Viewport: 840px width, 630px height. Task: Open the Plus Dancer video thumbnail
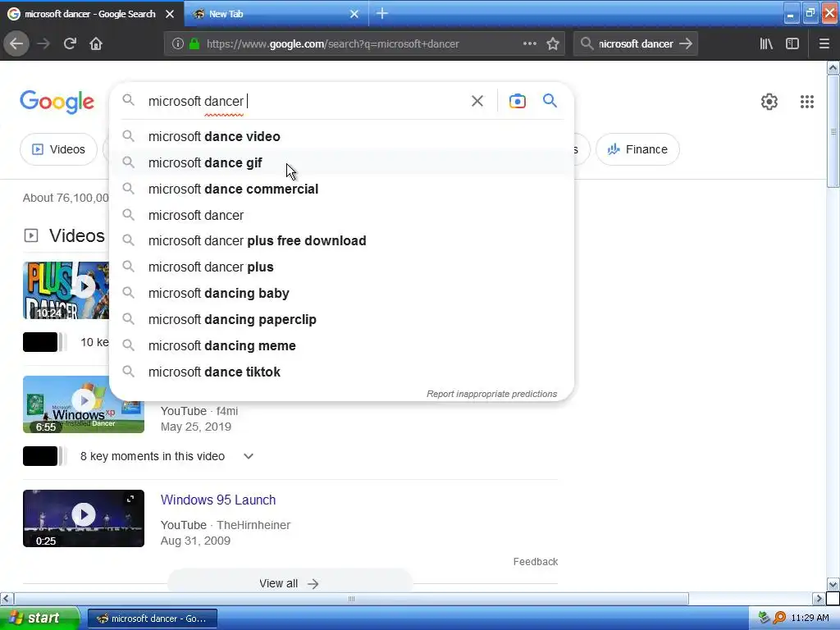pos(66,290)
